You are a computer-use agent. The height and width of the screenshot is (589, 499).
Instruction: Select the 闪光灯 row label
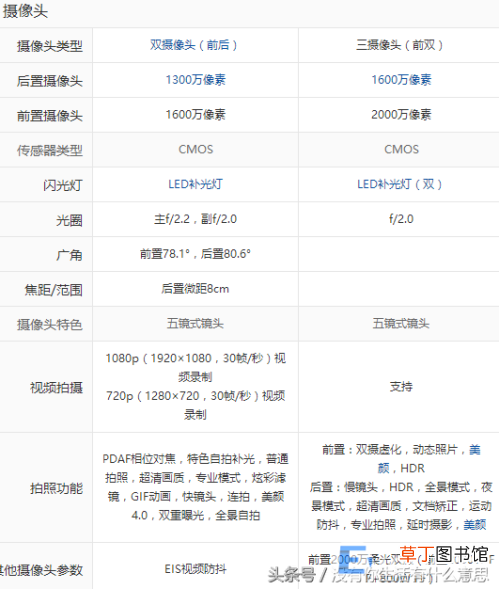pyautogui.click(x=63, y=185)
